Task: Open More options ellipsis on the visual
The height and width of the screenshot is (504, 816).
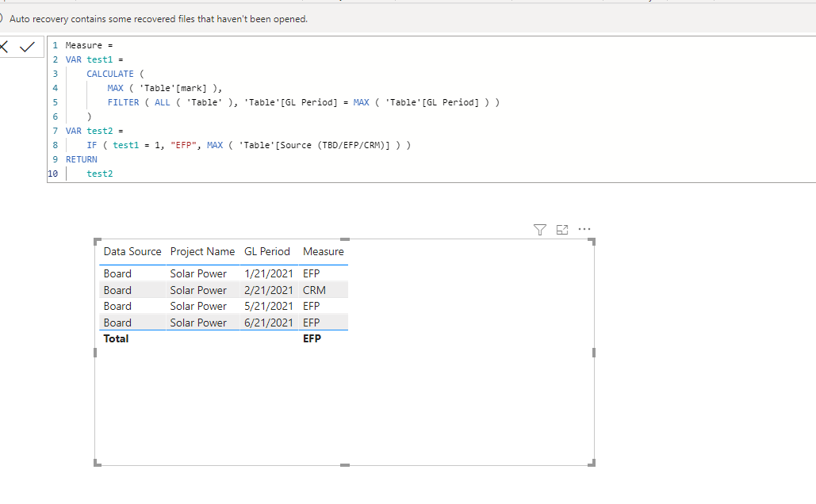Action: (584, 229)
